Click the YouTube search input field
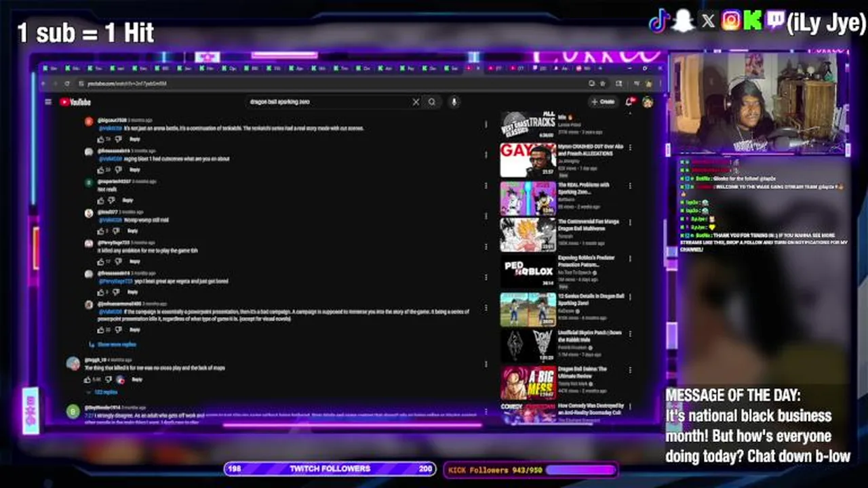This screenshot has height=488, width=868. 329,102
